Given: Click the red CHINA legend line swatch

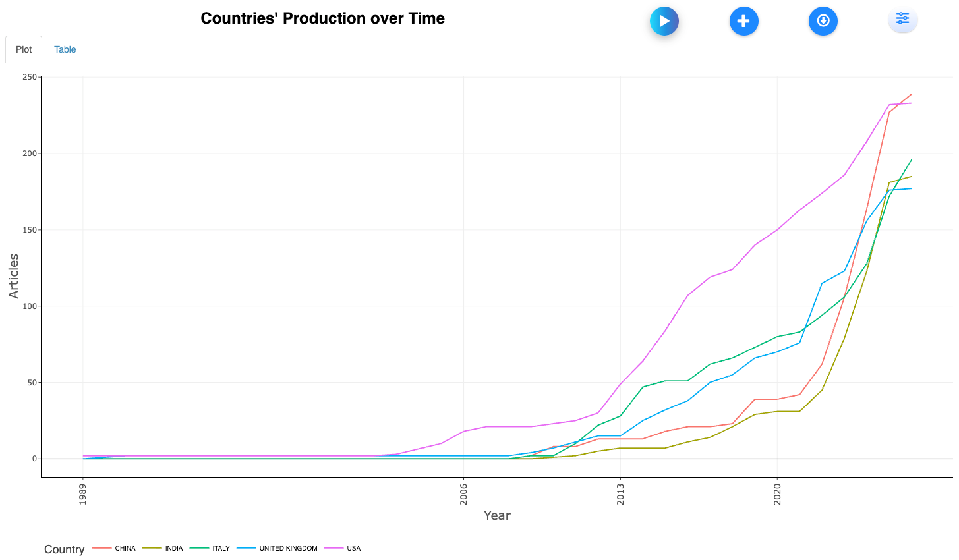Looking at the screenshot, I should tap(102, 548).
